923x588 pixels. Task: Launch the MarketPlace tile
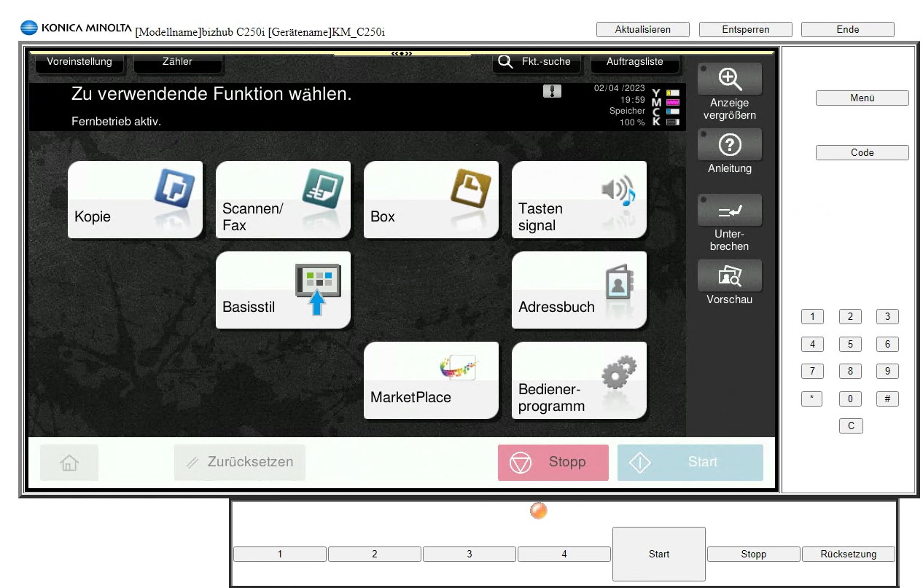[x=431, y=380]
